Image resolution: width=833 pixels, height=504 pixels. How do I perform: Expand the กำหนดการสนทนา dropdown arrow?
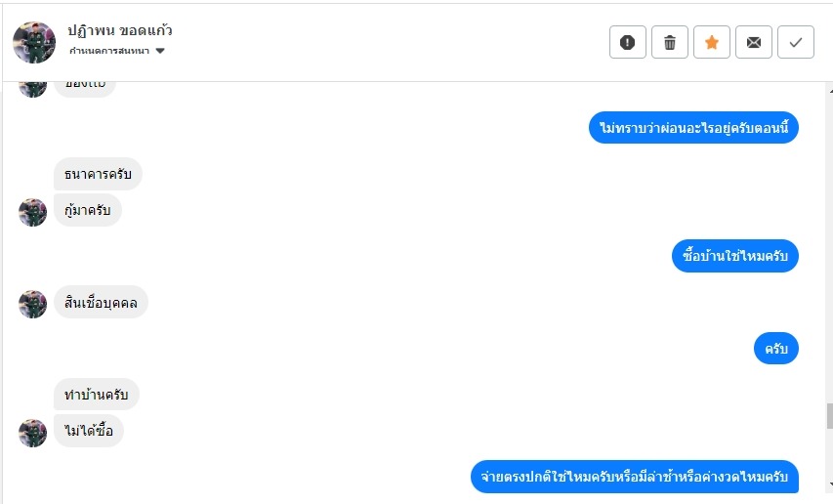tap(160, 51)
